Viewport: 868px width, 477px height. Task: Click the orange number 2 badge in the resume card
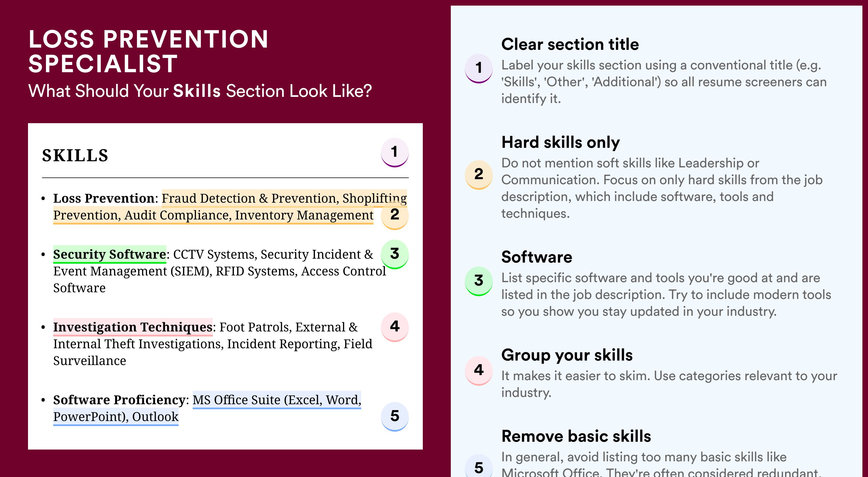[x=395, y=215]
